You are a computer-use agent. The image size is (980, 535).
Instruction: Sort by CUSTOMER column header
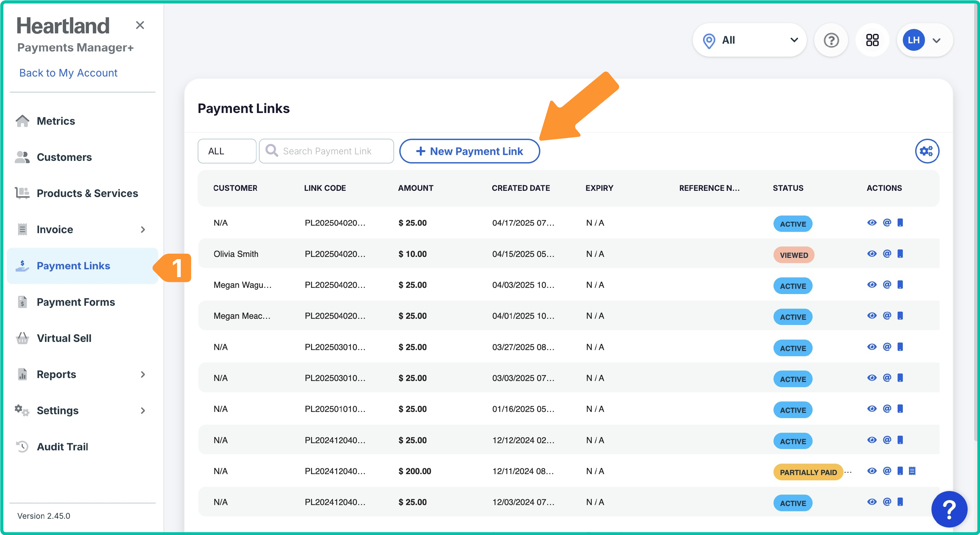(235, 188)
